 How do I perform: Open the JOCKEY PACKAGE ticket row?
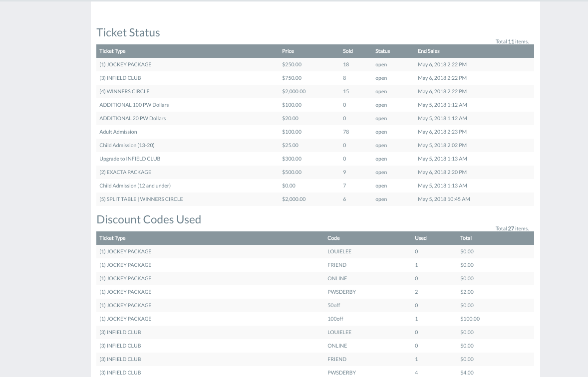pos(126,64)
